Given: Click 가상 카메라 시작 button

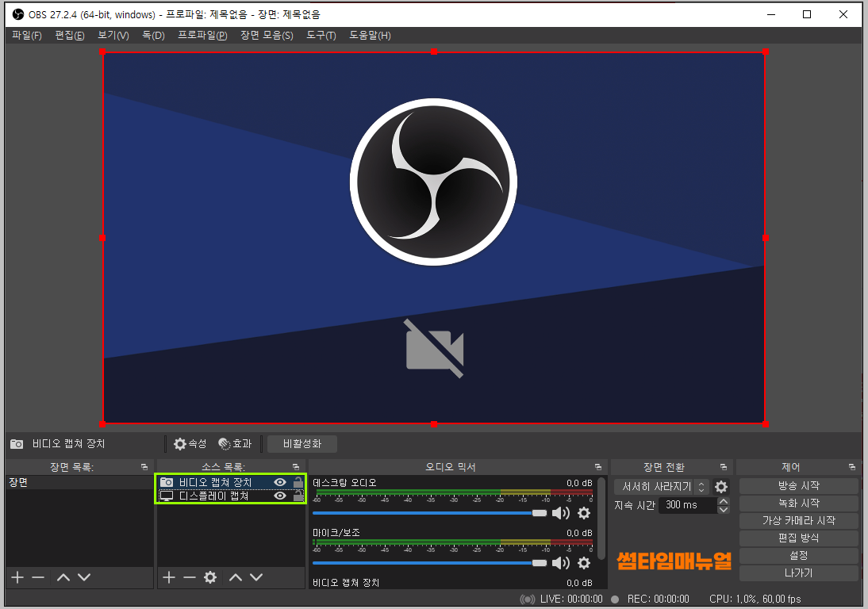Looking at the screenshot, I should tap(799, 520).
